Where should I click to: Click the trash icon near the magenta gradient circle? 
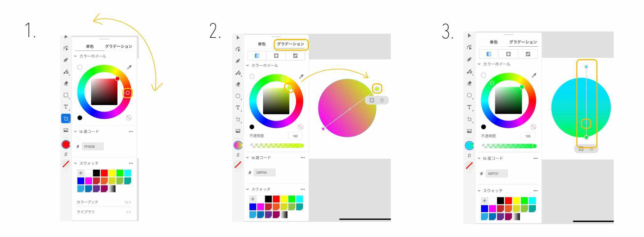(382, 100)
